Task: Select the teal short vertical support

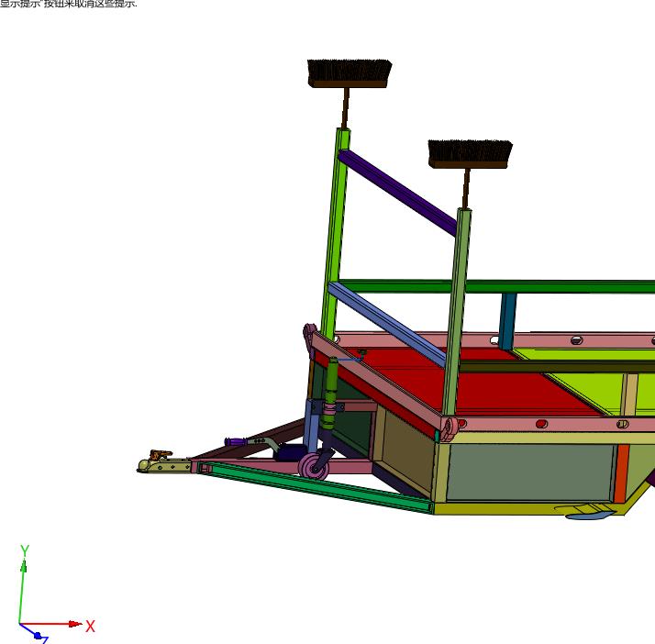Action: tap(507, 321)
